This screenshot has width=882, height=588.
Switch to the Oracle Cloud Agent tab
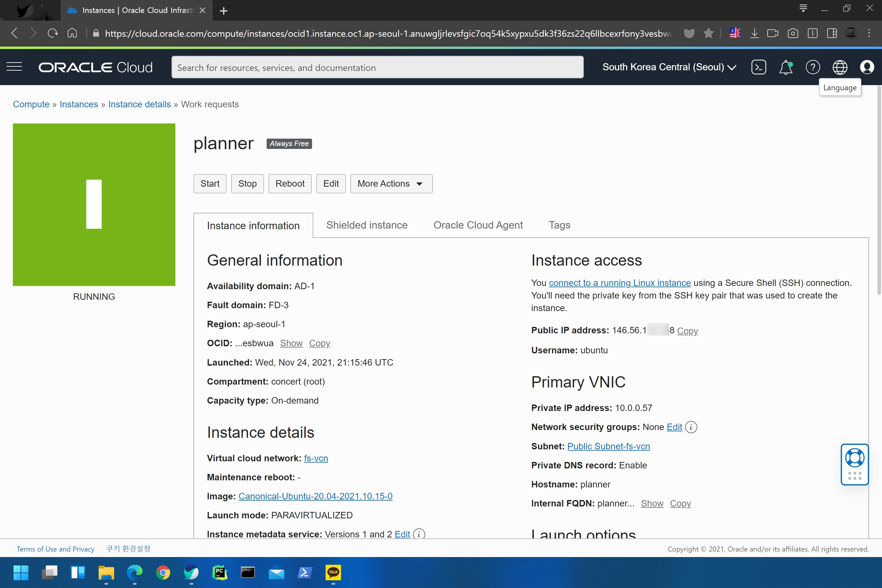[x=478, y=225]
